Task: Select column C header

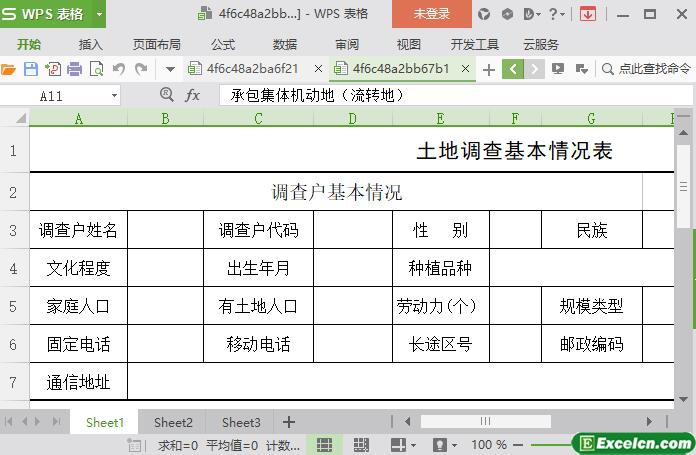Action: point(258,119)
